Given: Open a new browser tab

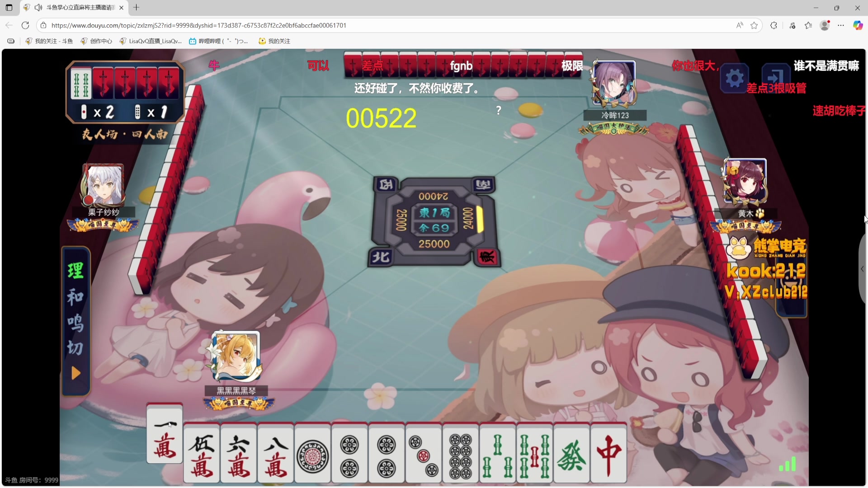Looking at the screenshot, I should click(x=136, y=7).
